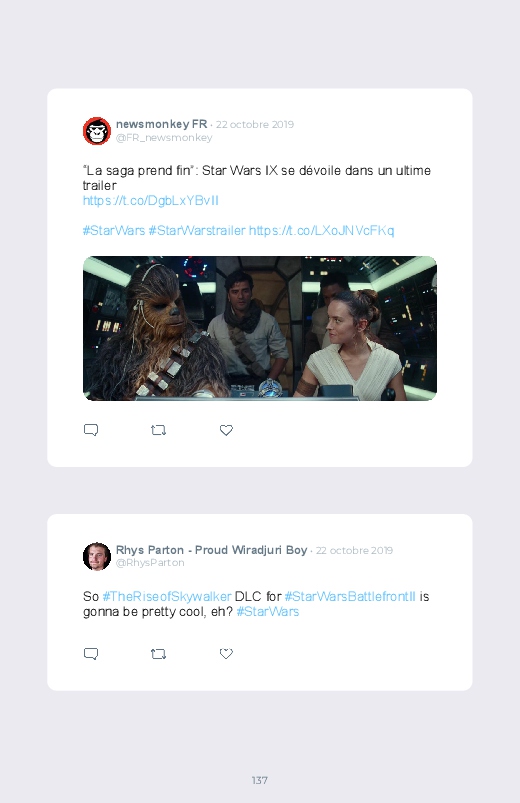The image size is (520, 803).
Task: Click retweet icon on newsmonkey FR tweet
Action: [x=158, y=430]
